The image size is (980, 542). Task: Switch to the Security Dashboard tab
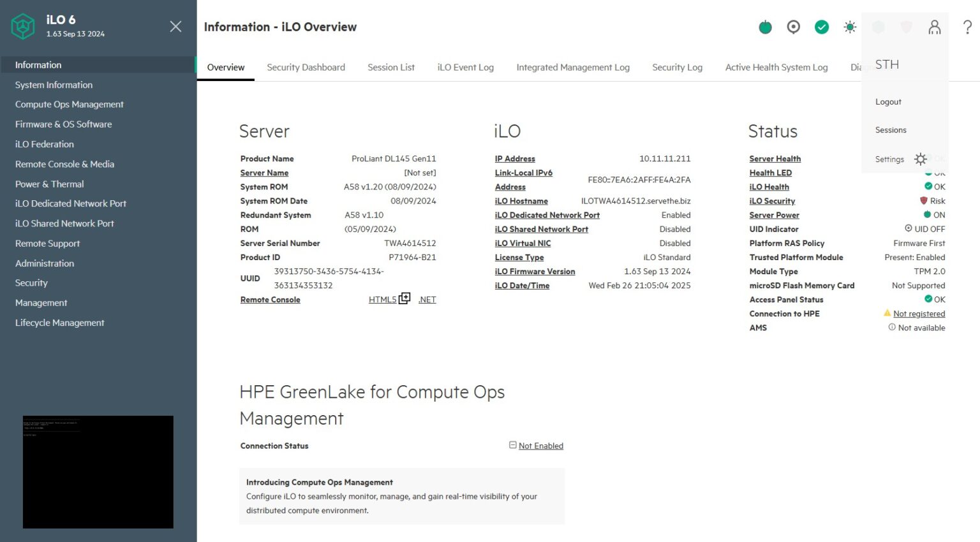306,67
